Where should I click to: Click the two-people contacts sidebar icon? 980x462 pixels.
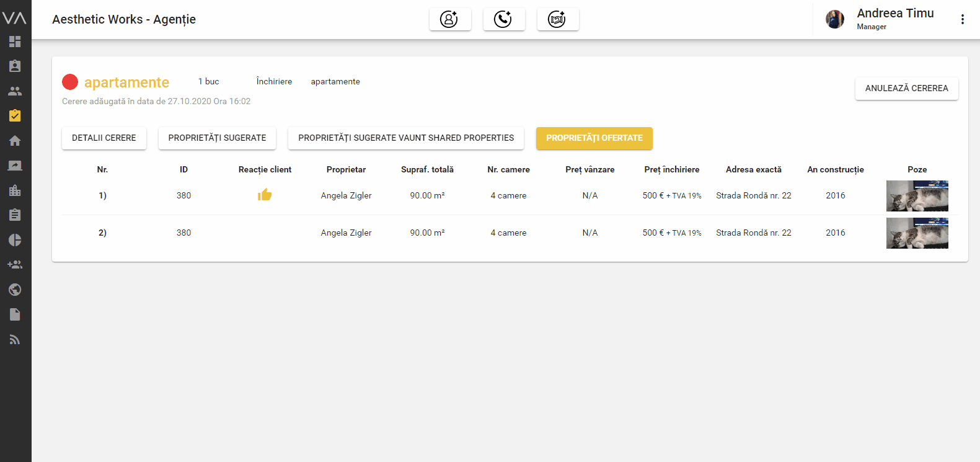(x=15, y=91)
